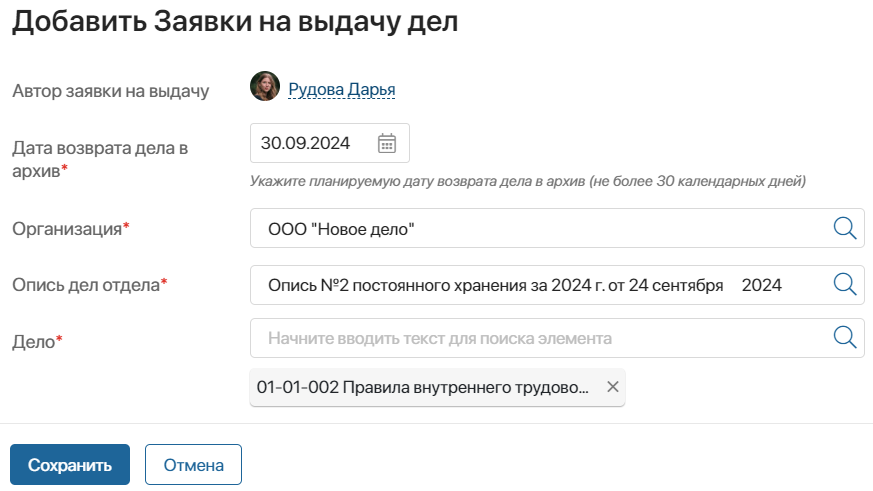Screen dimensions: 873x491
Task: Click the search icon in the Организация field
Action: tap(845, 228)
